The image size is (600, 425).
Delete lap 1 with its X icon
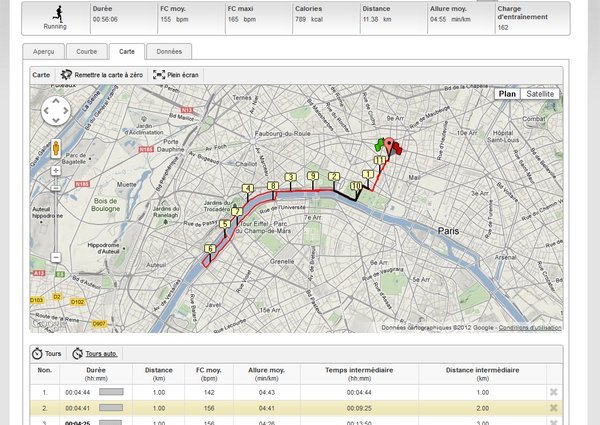[553, 392]
